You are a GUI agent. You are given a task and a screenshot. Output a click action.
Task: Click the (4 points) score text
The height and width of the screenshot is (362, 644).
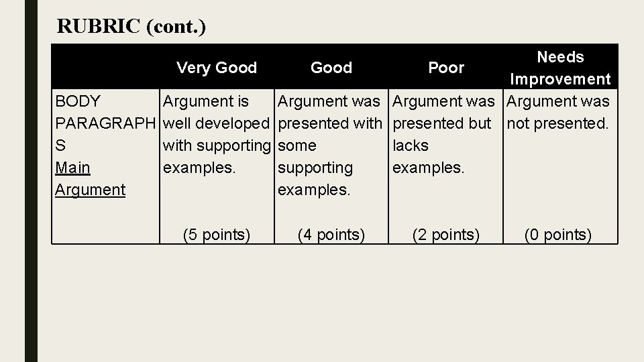click(331, 235)
